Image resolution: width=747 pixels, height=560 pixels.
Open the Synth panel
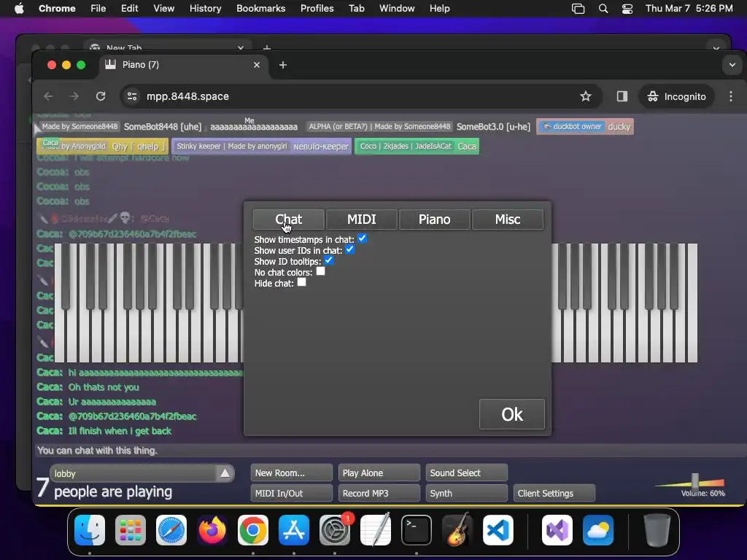click(x=467, y=494)
